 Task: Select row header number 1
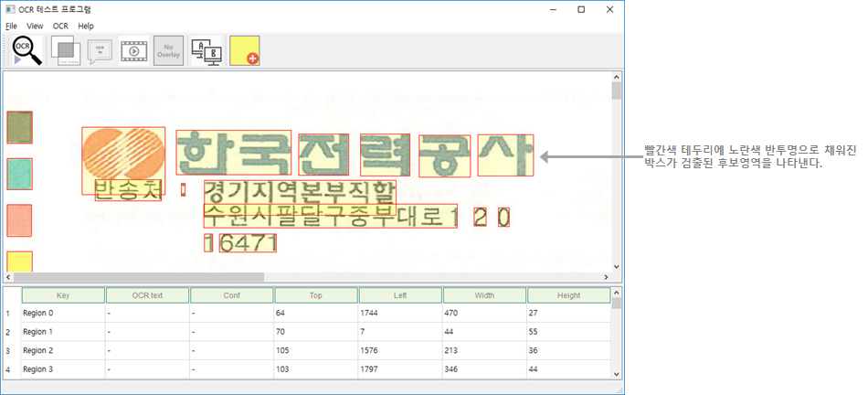coord(7,314)
